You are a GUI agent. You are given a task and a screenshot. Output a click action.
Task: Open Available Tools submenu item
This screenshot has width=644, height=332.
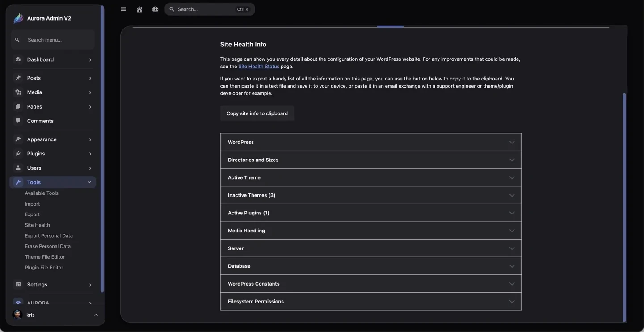(x=42, y=193)
